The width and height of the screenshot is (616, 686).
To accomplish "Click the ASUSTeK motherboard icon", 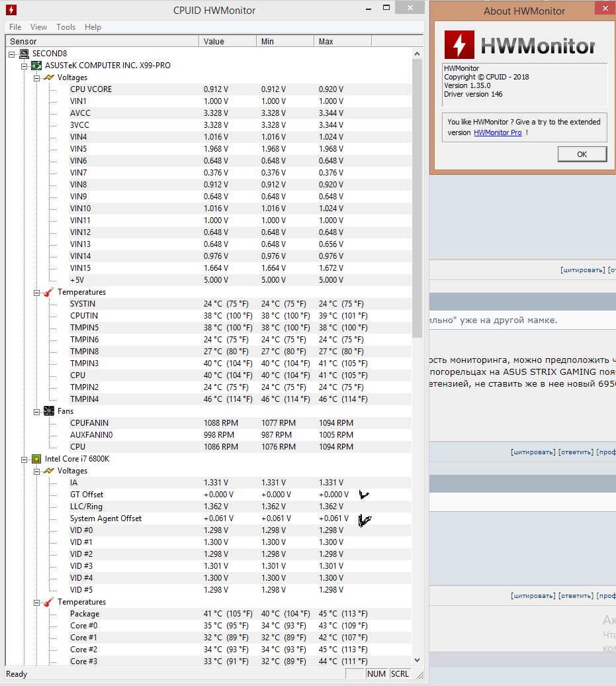I will (x=36, y=66).
